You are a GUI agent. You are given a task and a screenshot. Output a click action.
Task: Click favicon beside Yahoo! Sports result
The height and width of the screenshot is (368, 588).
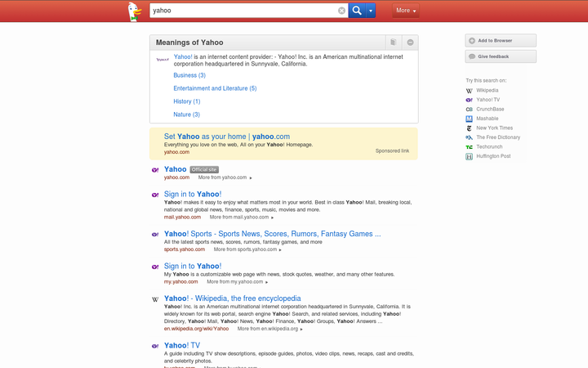click(x=155, y=235)
